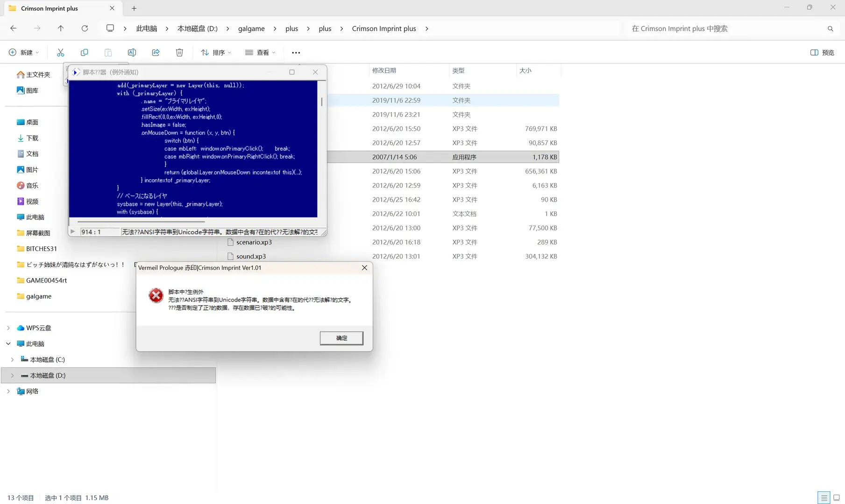Open 图片 in the sidebar
The image size is (845, 504).
tap(28, 170)
